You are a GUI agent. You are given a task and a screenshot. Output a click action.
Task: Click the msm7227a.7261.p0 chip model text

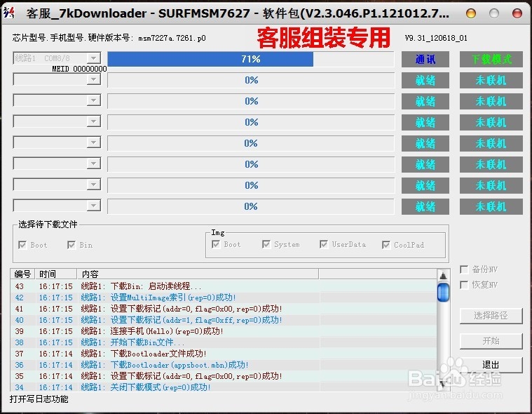click(172, 38)
